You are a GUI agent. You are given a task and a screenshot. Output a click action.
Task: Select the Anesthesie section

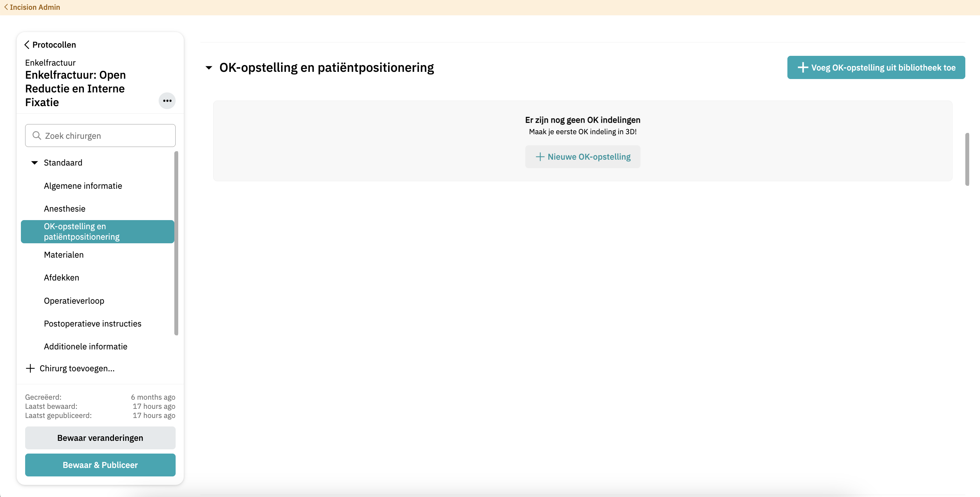pos(65,209)
